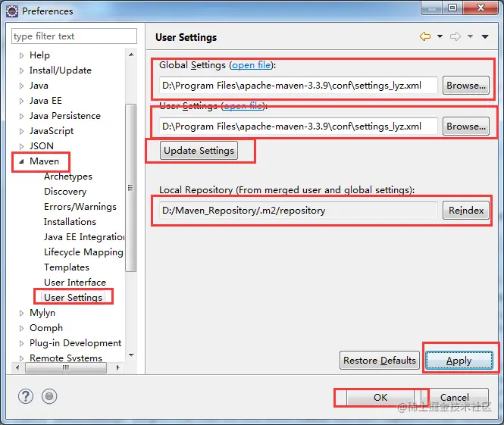The width and height of the screenshot is (504, 425).
Task: Click the Preferences window gear icon
Action: [12, 11]
